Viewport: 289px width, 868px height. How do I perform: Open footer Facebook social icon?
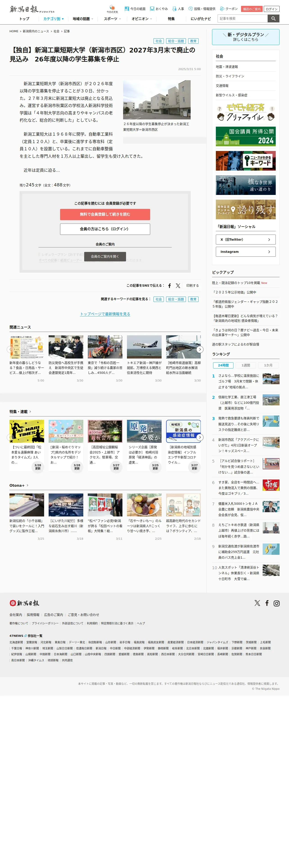pos(267,603)
